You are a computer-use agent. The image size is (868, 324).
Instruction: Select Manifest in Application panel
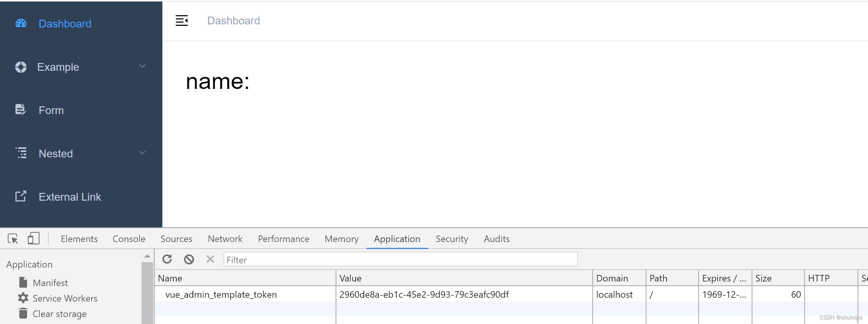(x=50, y=283)
